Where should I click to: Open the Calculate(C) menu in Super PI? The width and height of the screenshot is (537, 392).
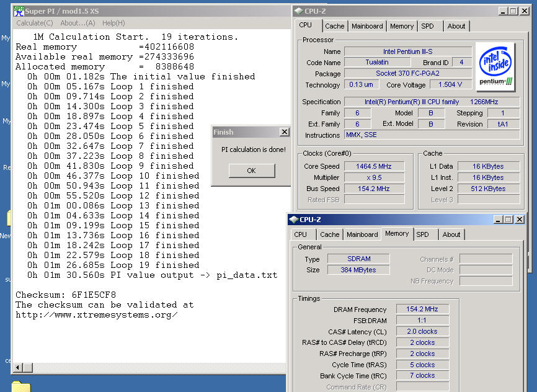click(x=35, y=23)
